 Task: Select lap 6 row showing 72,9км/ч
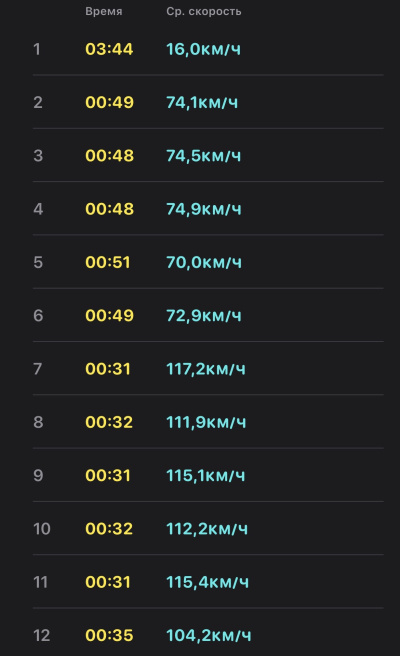pos(208,315)
